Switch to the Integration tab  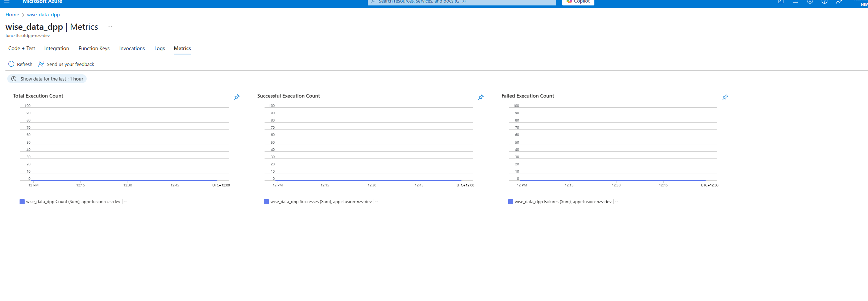[x=57, y=48]
